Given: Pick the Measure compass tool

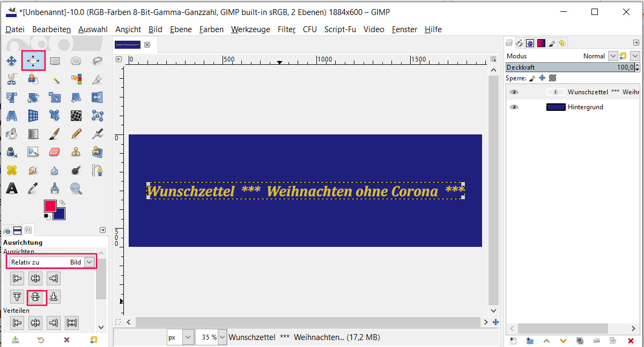Looking at the screenshot, I should (x=55, y=188).
